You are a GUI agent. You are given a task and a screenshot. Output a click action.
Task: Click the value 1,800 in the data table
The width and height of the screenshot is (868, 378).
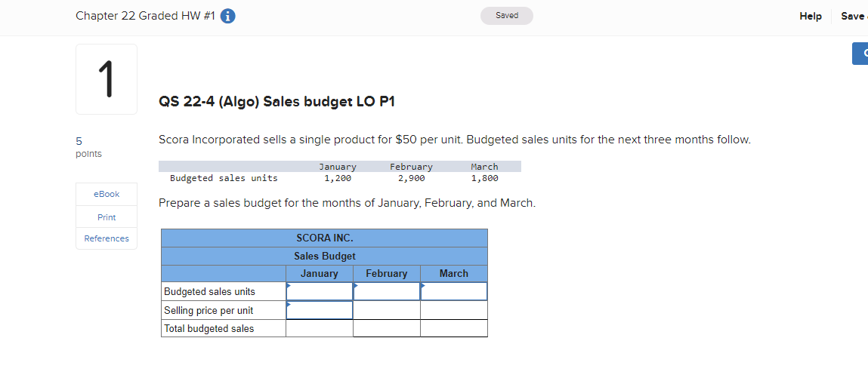(x=485, y=178)
